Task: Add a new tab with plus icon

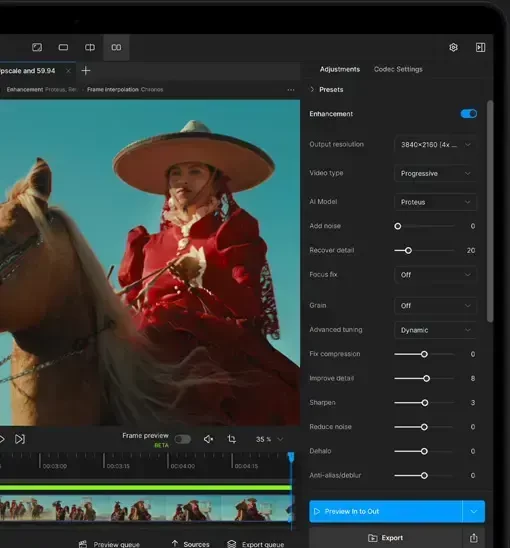Action: coord(86,71)
